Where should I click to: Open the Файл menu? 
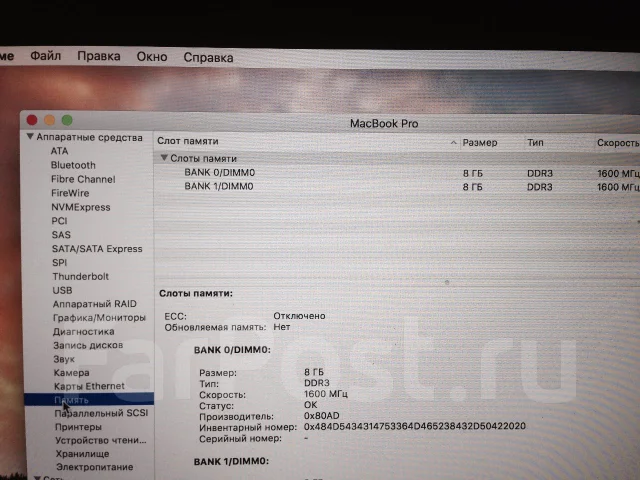(46, 56)
